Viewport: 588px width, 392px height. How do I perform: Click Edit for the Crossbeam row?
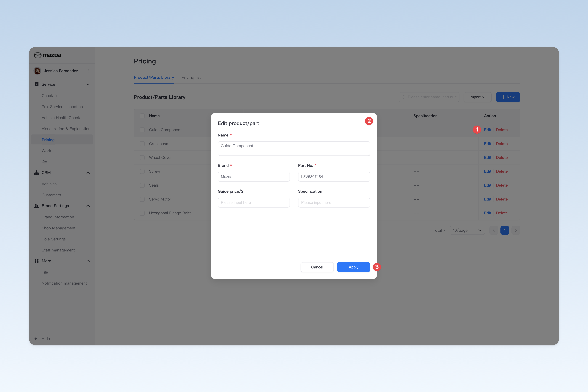(x=487, y=144)
